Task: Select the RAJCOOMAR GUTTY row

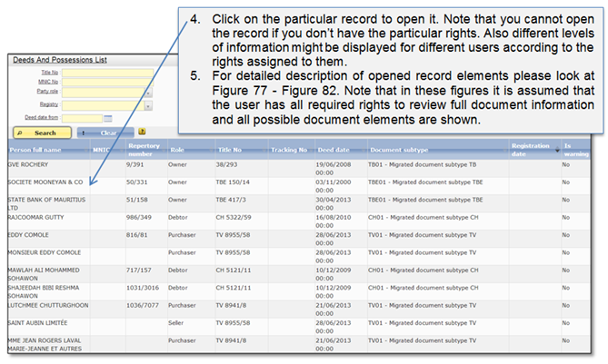Action: tap(35, 218)
